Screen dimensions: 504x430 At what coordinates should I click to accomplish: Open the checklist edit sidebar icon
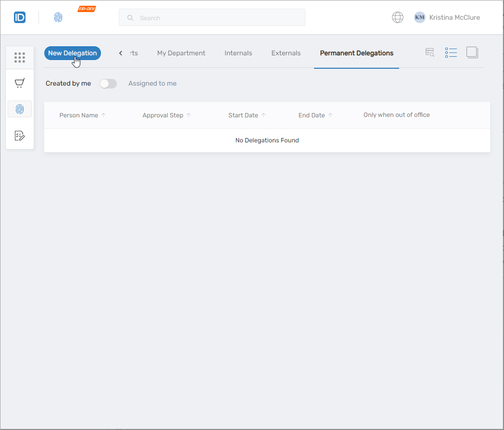[20, 136]
